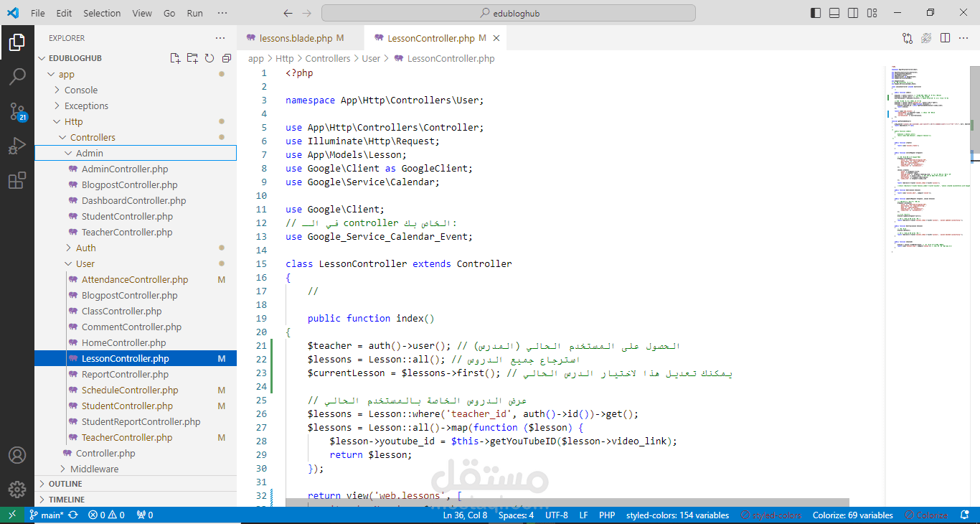Open notifications bell in status bar
The height and width of the screenshot is (524, 980).
click(963, 515)
